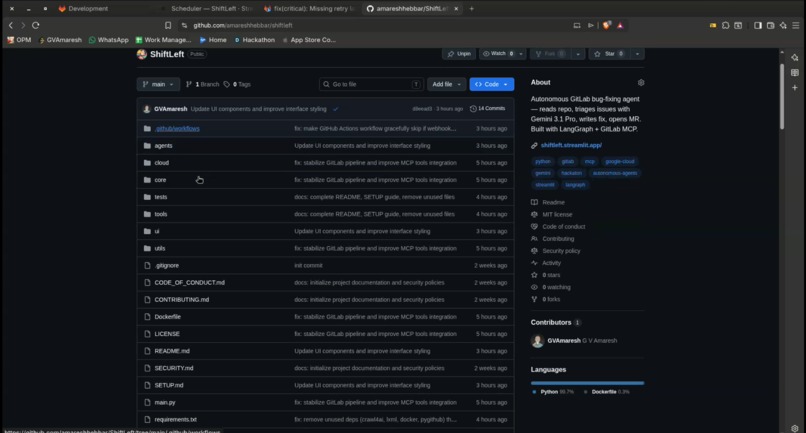This screenshot has width=806, height=433.
Task: Open OPM bookmark
Action: (x=19, y=40)
